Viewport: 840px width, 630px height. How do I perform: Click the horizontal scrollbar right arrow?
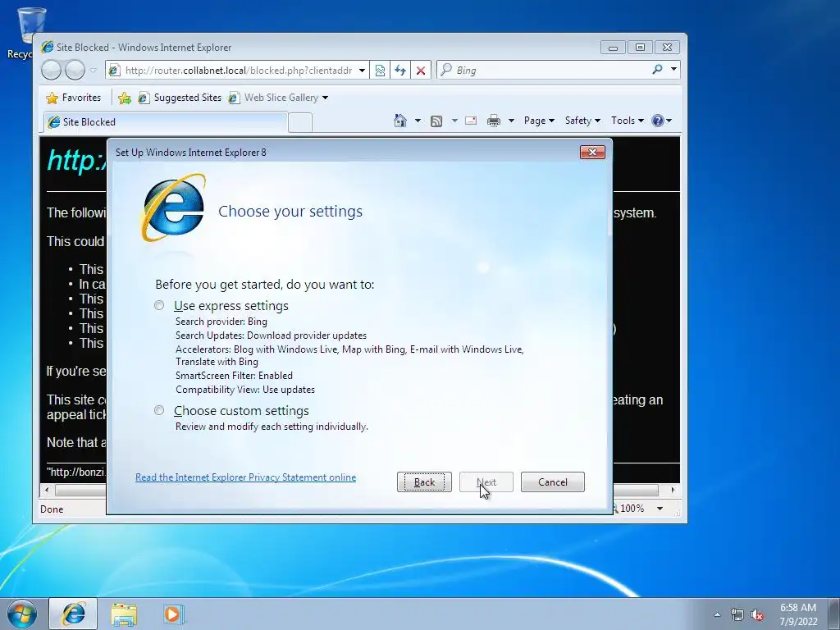(x=673, y=490)
